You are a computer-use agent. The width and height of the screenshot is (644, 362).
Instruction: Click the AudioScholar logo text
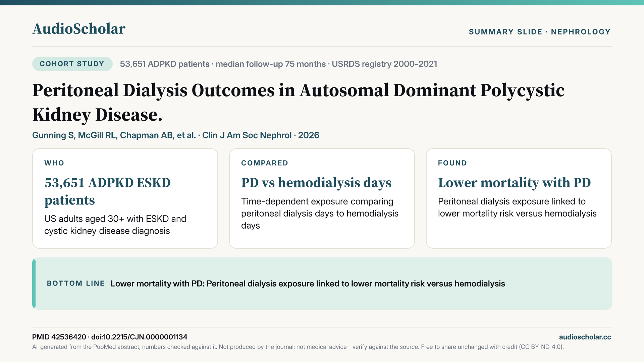79,29
